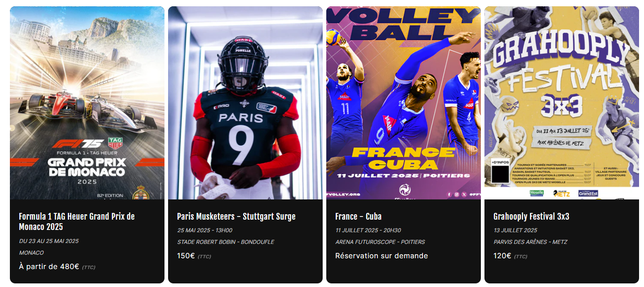Click the Ville de Metz logo
Image resolution: width=644 pixels, height=287 pixels.
pyautogui.click(x=562, y=193)
